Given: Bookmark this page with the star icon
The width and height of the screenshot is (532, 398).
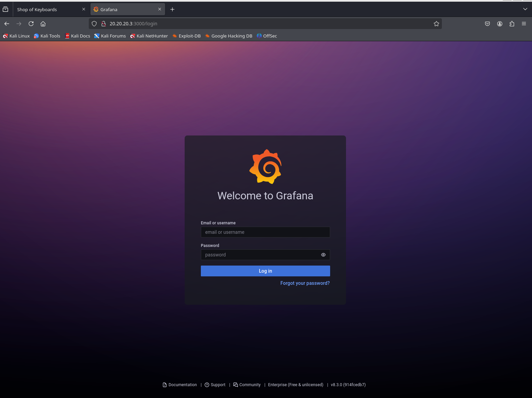Looking at the screenshot, I should pos(436,24).
